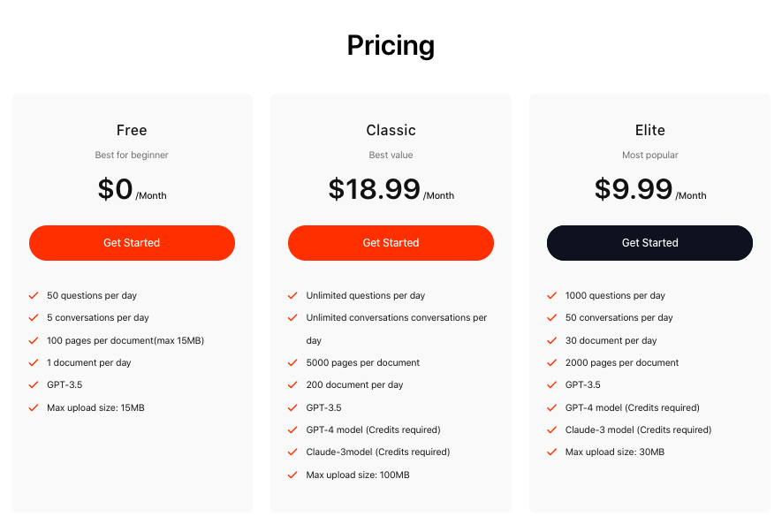Click the checkmark beside "Max upload size: 15MB"

(x=34, y=407)
